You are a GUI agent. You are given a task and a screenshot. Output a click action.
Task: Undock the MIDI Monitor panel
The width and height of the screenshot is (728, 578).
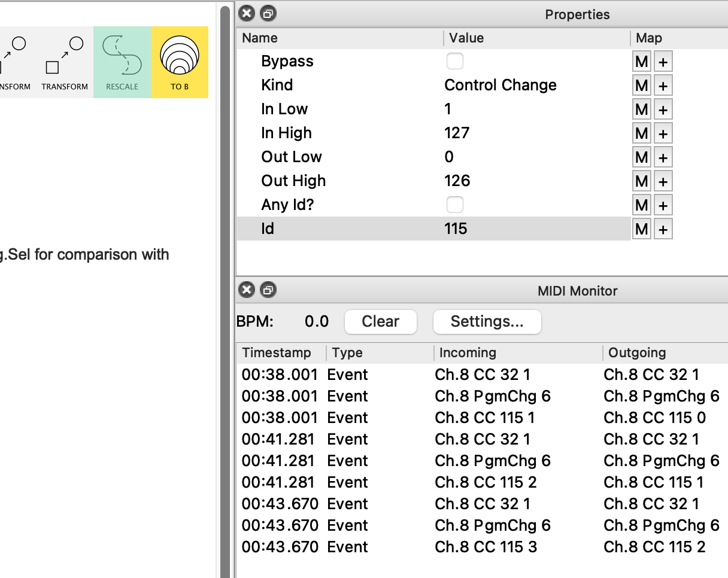[x=268, y=290]
